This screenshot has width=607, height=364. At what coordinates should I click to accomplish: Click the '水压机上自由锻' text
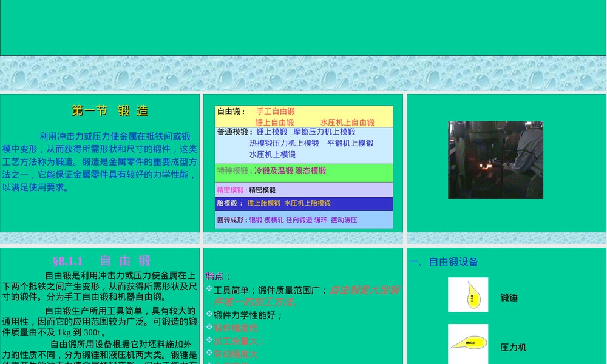[347, 123]
